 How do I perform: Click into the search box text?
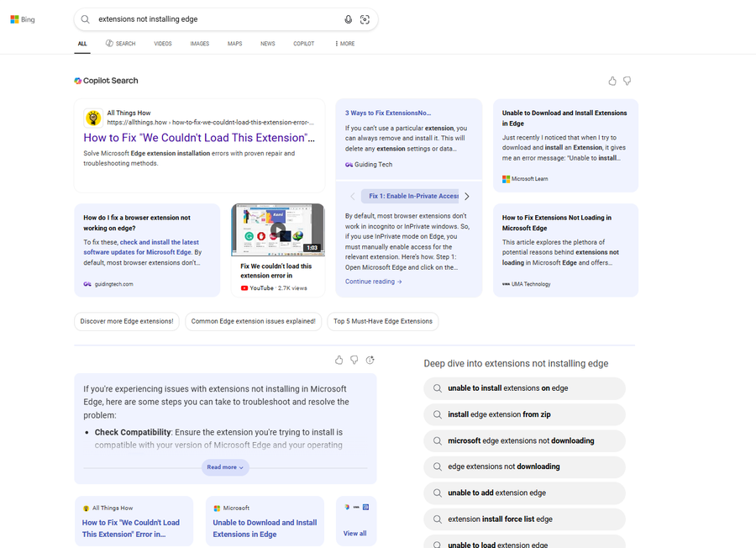pyautogui.click(x=148, y=19)
